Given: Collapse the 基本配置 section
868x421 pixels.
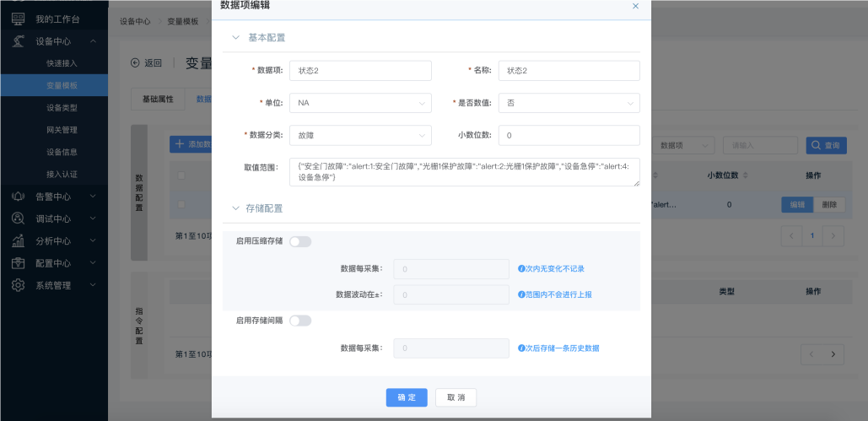Looking at the screenshot, I should coord(235,38).
